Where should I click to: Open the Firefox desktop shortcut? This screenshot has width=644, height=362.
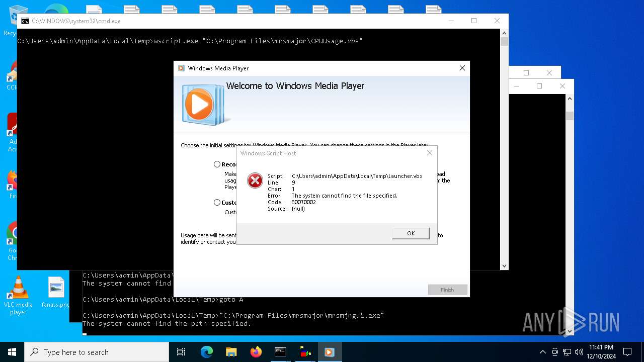[12, 184]
